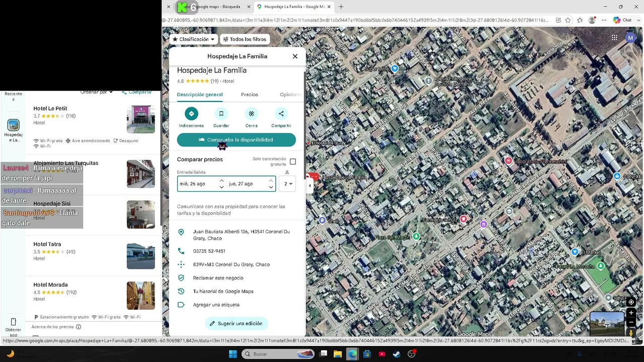Image resolution: width=644 pixels, height=362 pixels.
Task: Open the check-out date field jue, 27 ago
Action: click(251, 184)
